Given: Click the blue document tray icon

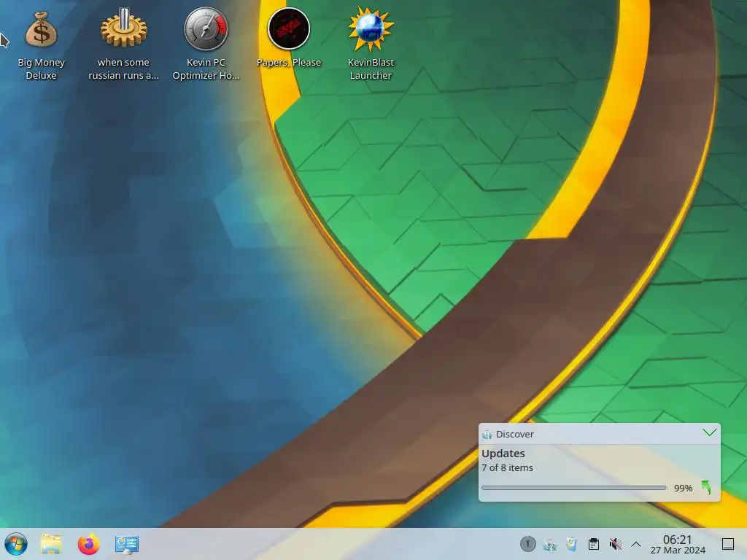Looking at the screenshot, I should click(x=572, y=544).
